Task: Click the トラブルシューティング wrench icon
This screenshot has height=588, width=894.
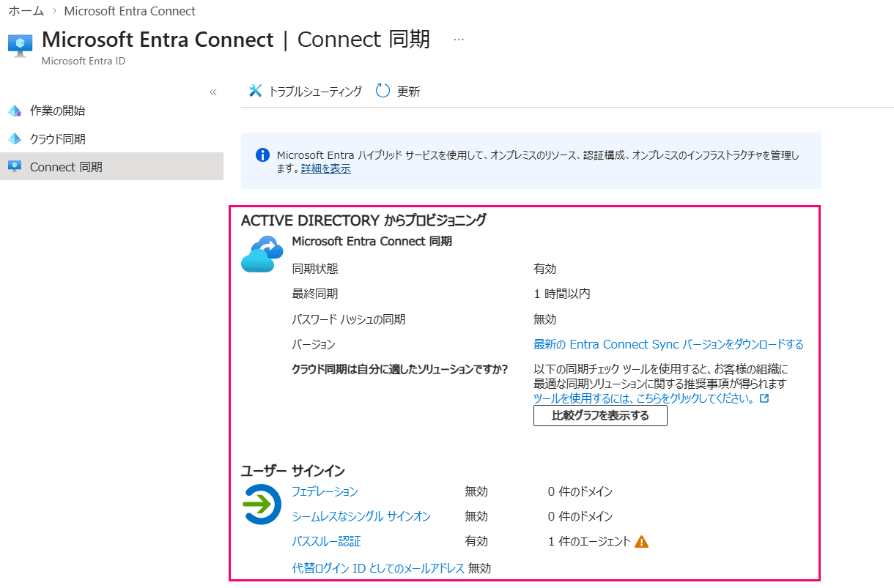Action: coord(255,91)
